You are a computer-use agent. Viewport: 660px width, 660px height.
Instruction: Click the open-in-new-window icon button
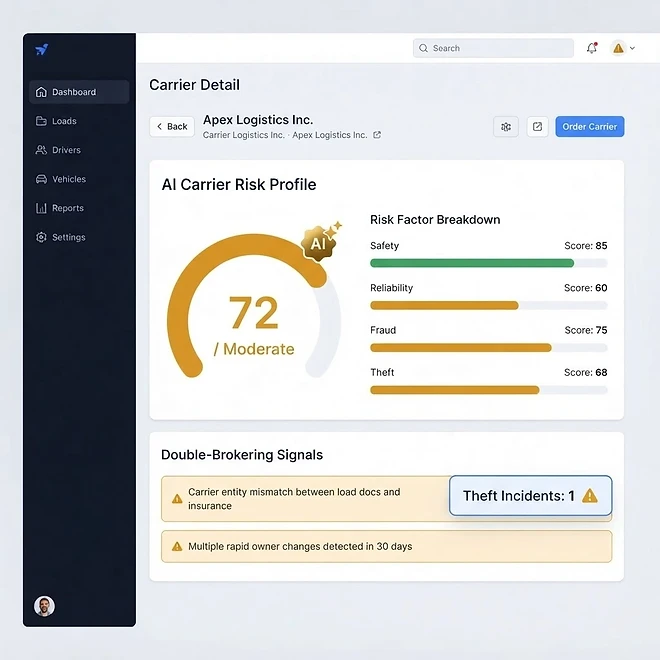pos(538,126)
